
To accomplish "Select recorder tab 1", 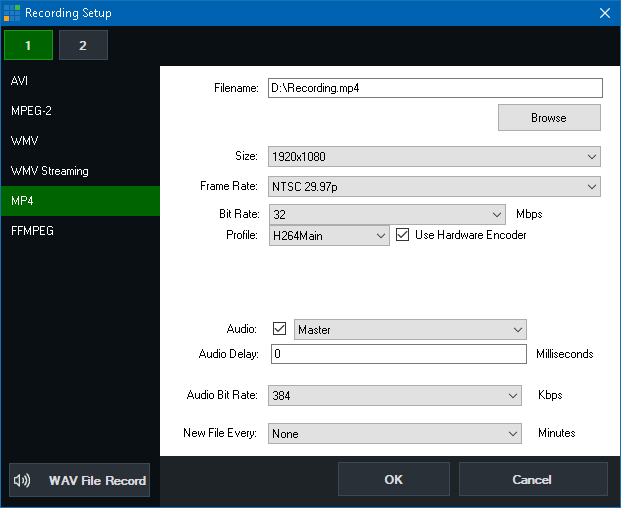I will [x=28, y=46].
